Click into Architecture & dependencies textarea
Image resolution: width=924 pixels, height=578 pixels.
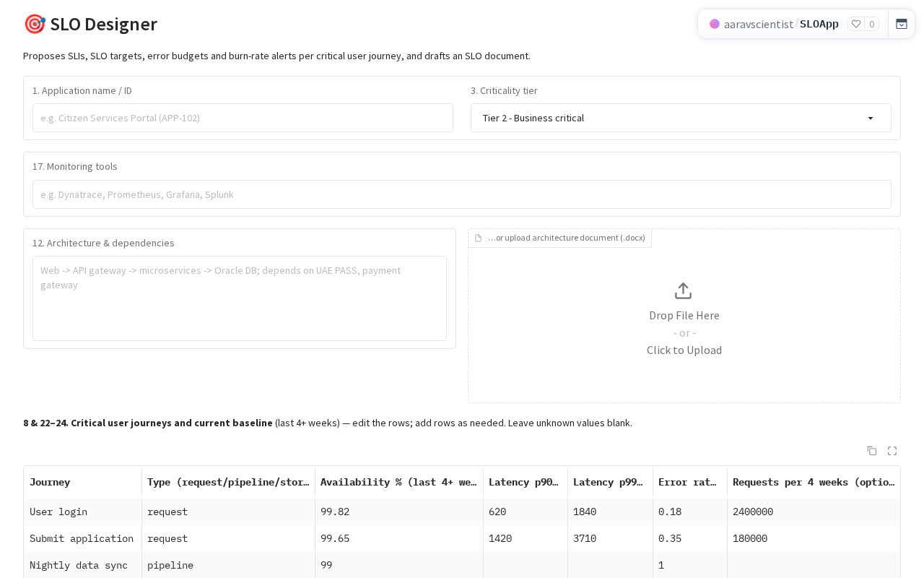click(x=240, y=298)
